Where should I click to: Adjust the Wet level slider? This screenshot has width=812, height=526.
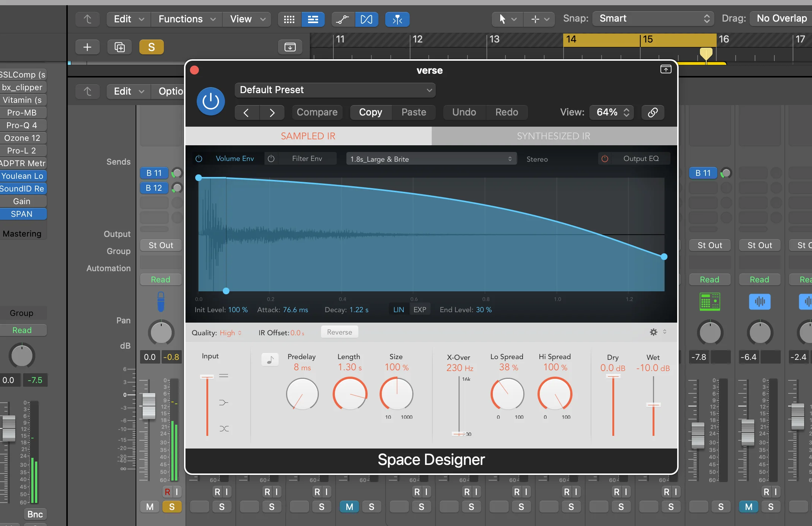point(653,404)
